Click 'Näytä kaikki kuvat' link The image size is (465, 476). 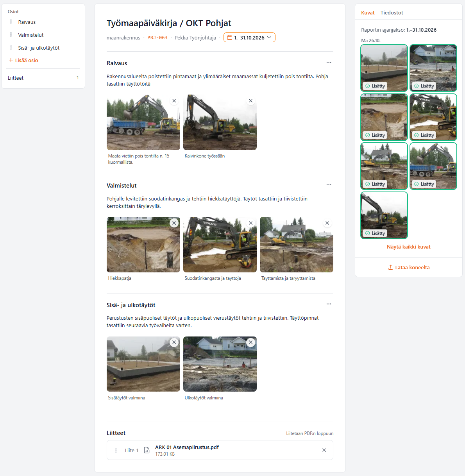[x=409, y=247]
